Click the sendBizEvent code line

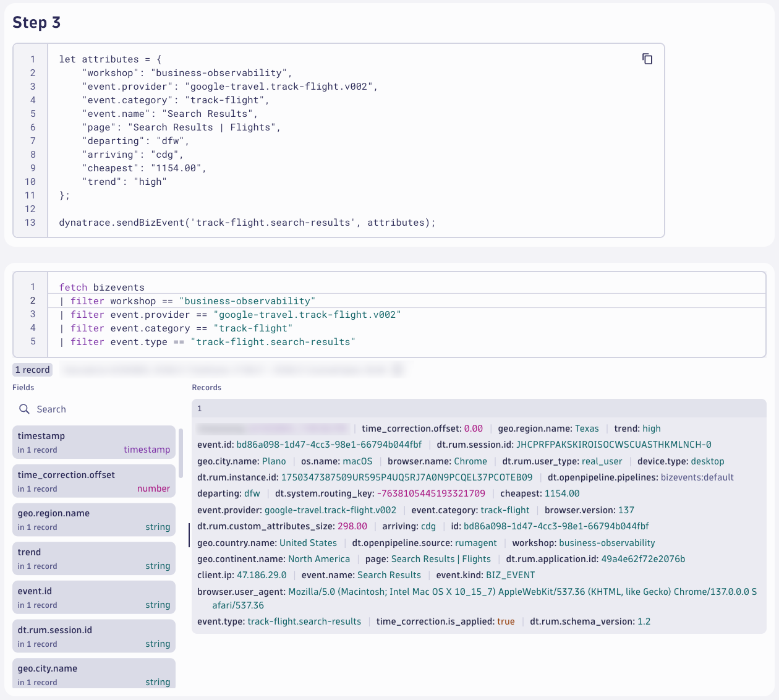tap(247, 223)
